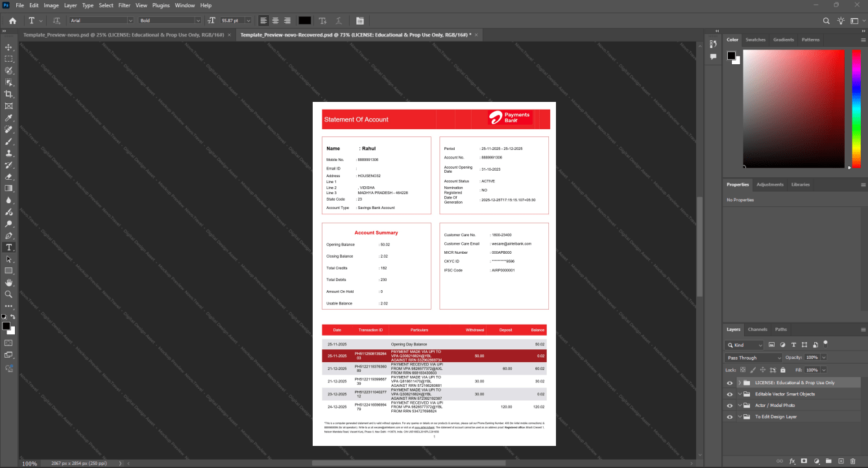Select the Path Selection arrow tool
This screenshot has width=868, height=468.
pos(9,259)
